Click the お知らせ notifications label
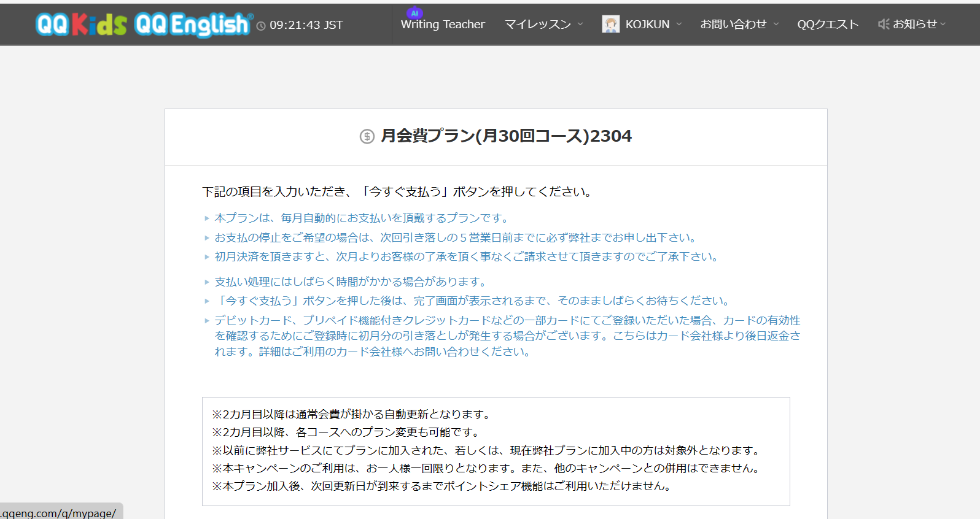Image resolution: width=980 pixels, height=519 pixels. pyautogui.click(x=914, y=24)
